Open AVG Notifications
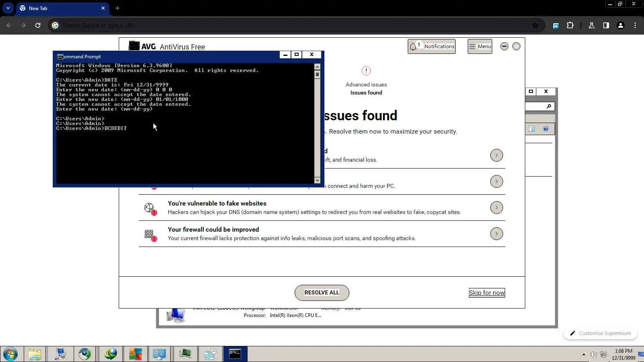 pyautogui.click(x=431, y=46)
